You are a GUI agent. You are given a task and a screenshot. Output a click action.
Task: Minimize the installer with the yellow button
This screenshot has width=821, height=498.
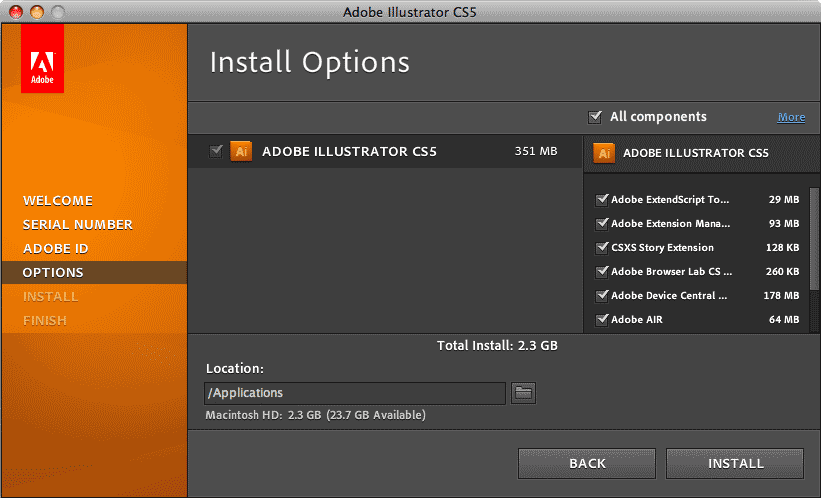37,12
